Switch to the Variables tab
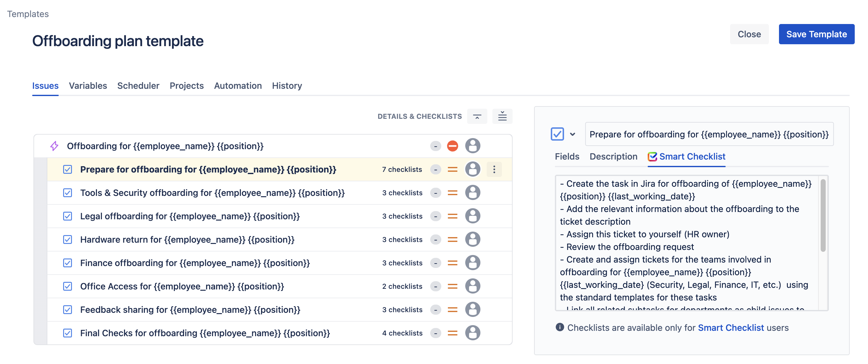 point(88,86)
